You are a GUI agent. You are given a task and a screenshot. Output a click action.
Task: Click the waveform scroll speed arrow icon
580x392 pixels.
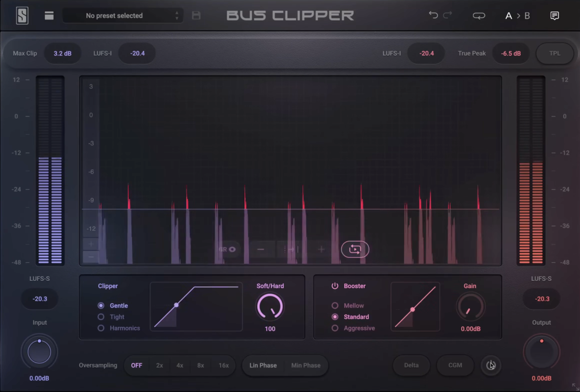click(291, 249)
